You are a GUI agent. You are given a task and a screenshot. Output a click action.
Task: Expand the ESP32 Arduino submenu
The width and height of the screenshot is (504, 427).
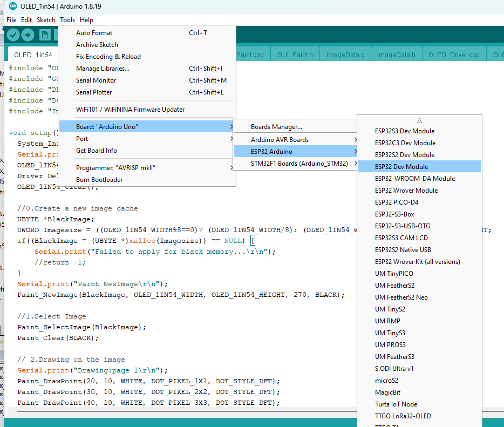tap(296, 152)
